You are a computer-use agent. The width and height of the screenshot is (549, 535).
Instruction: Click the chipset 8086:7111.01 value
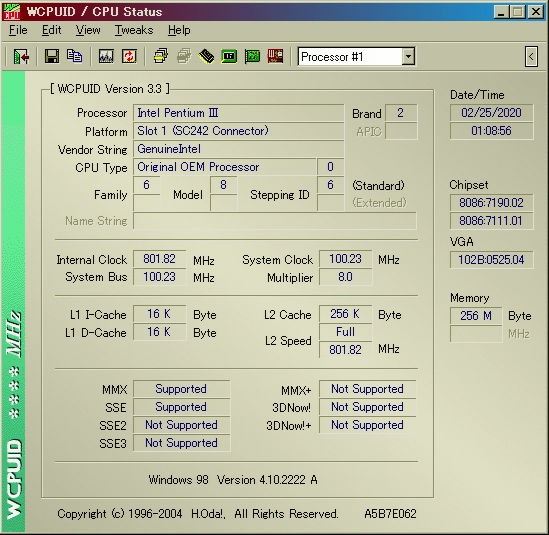(x=492, y=221)
